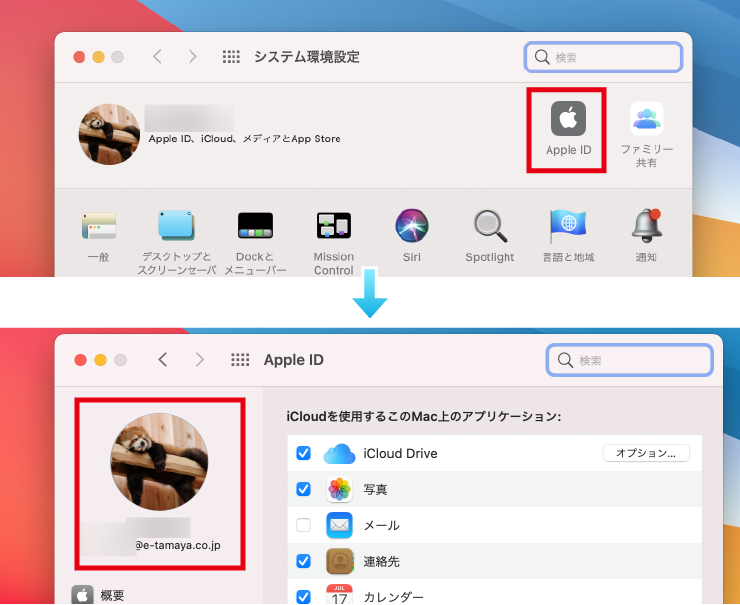
Task: Uncheck the iCloud Drive checkbox
Action: pos(303,453)
